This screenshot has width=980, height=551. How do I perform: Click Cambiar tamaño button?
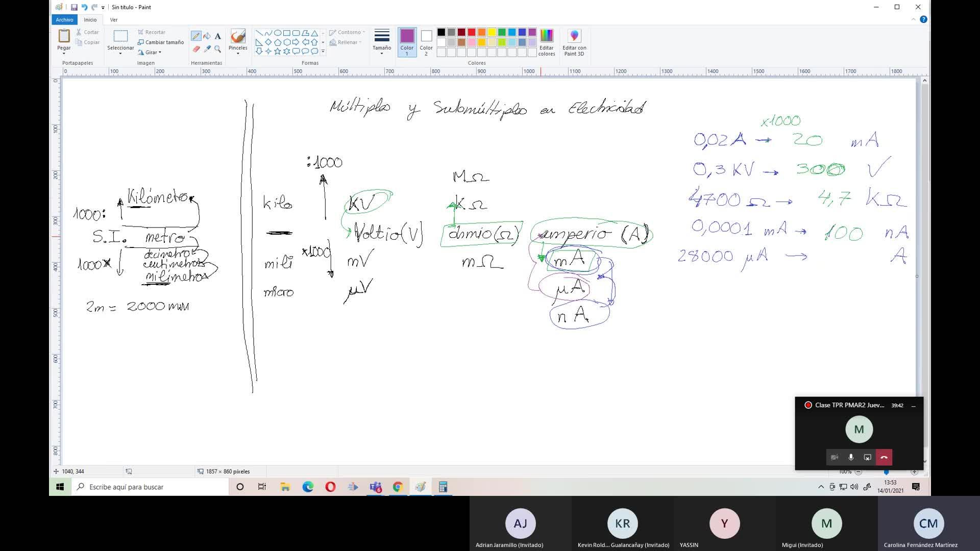click(x=161, y=42)
